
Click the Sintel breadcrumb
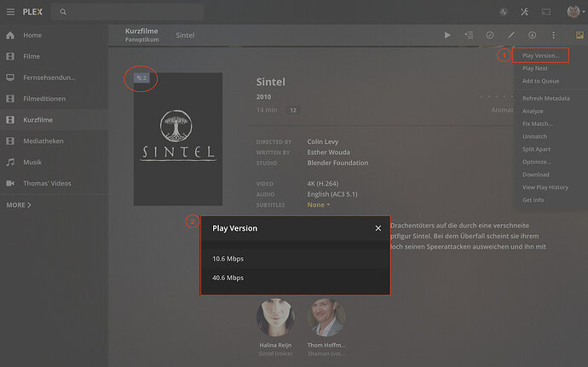[185, 35]
